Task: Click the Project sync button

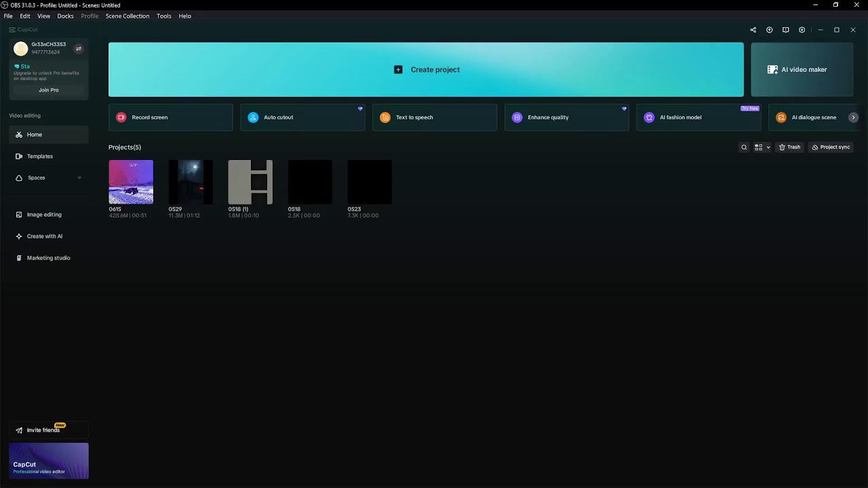Action: point(831,147)
